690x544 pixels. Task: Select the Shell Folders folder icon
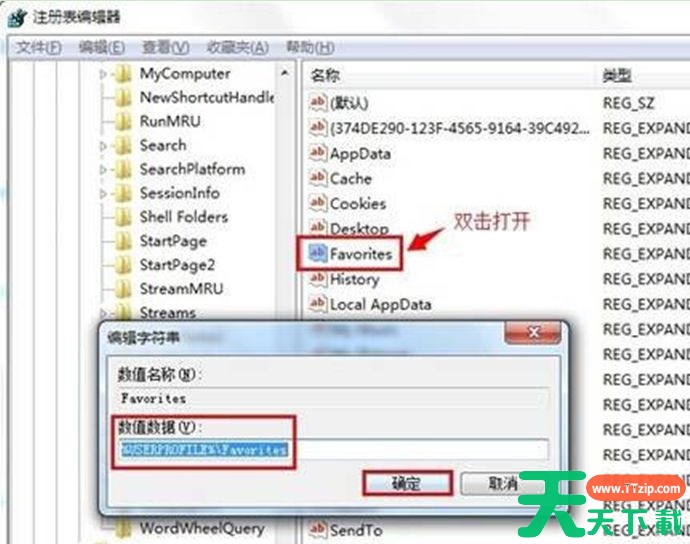(124, 217)
